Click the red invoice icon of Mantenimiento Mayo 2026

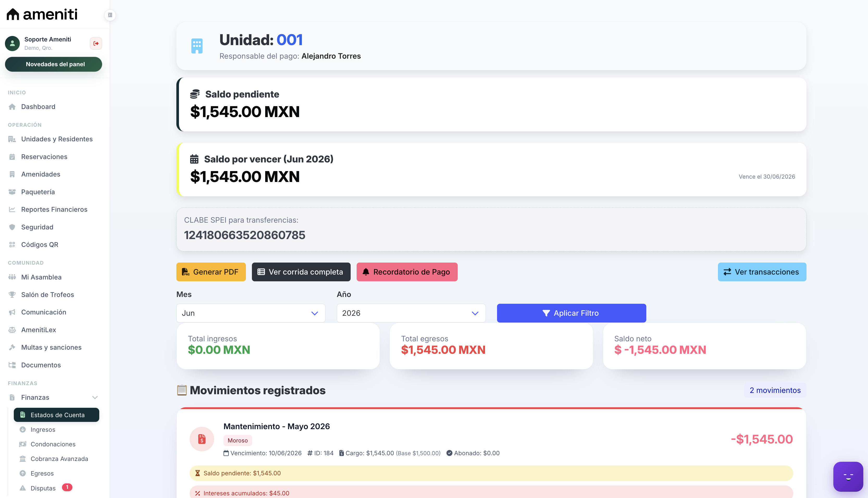click(202, 439)
